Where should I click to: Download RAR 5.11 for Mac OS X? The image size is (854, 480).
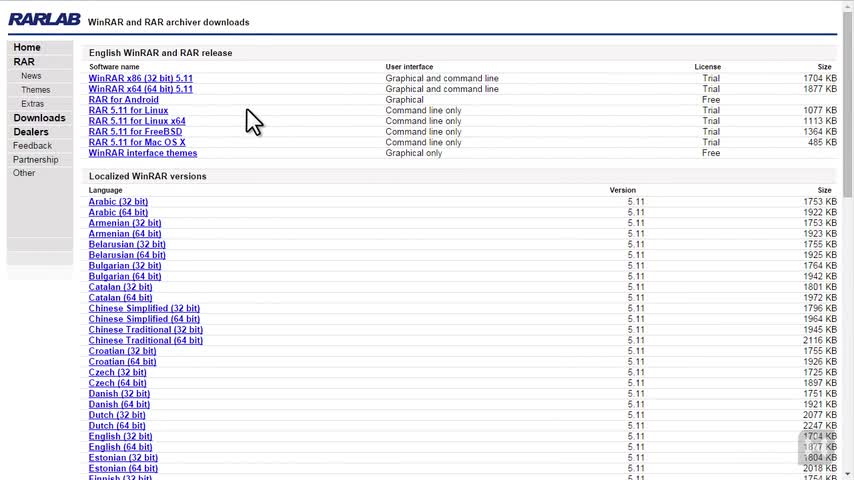(137, 142)
